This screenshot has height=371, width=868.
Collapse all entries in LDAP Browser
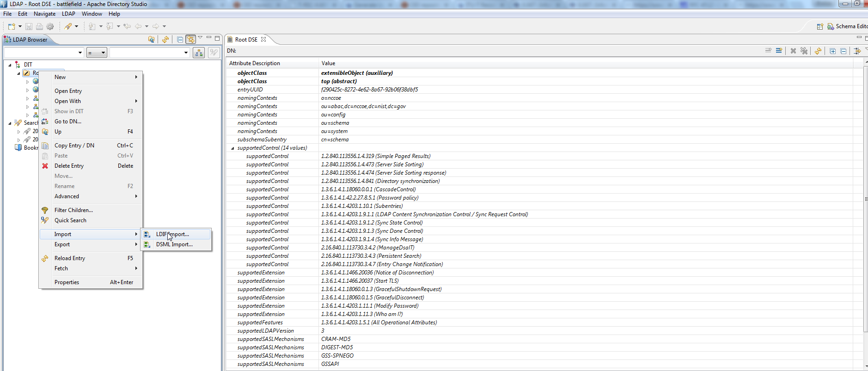180,40
